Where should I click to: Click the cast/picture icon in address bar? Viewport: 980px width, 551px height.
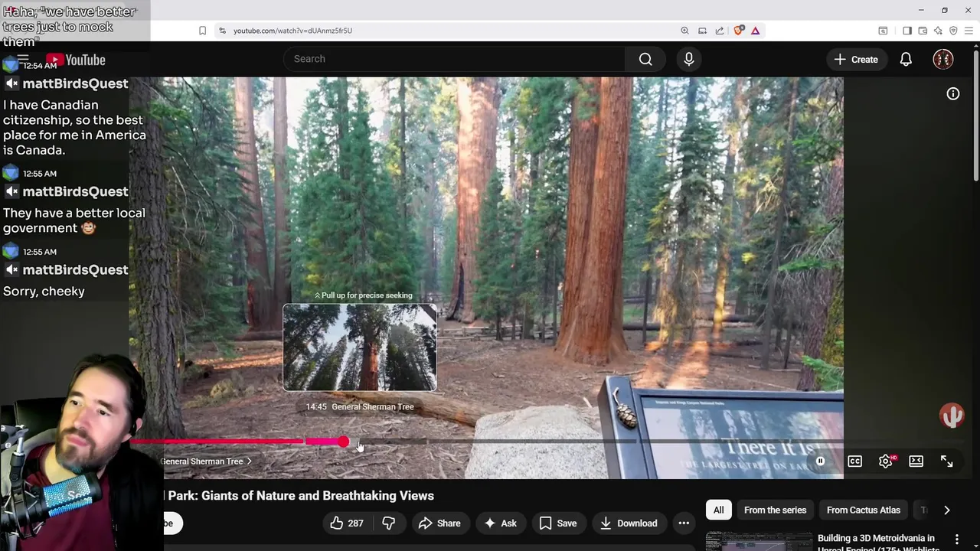pyautogui.click(x=702, y=31)
